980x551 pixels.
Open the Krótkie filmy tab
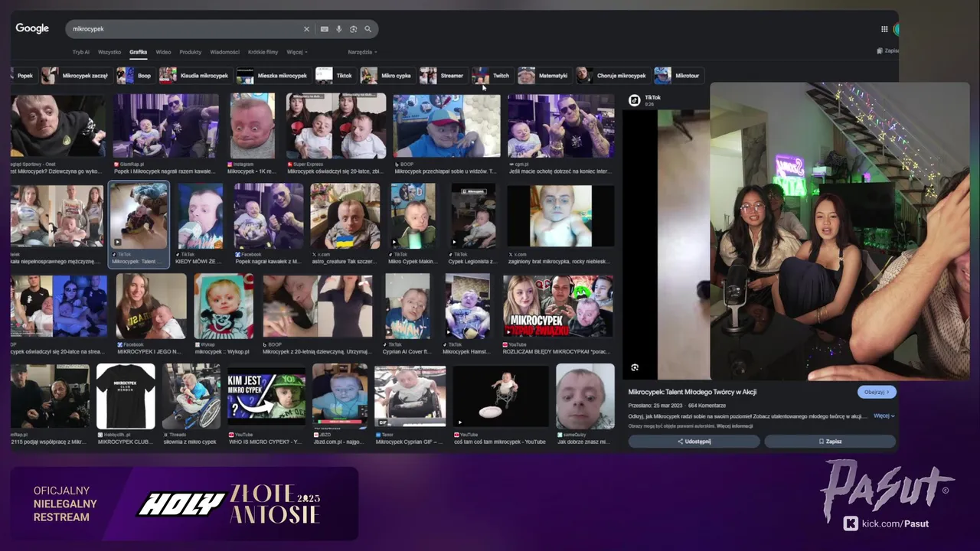[263, 52]
